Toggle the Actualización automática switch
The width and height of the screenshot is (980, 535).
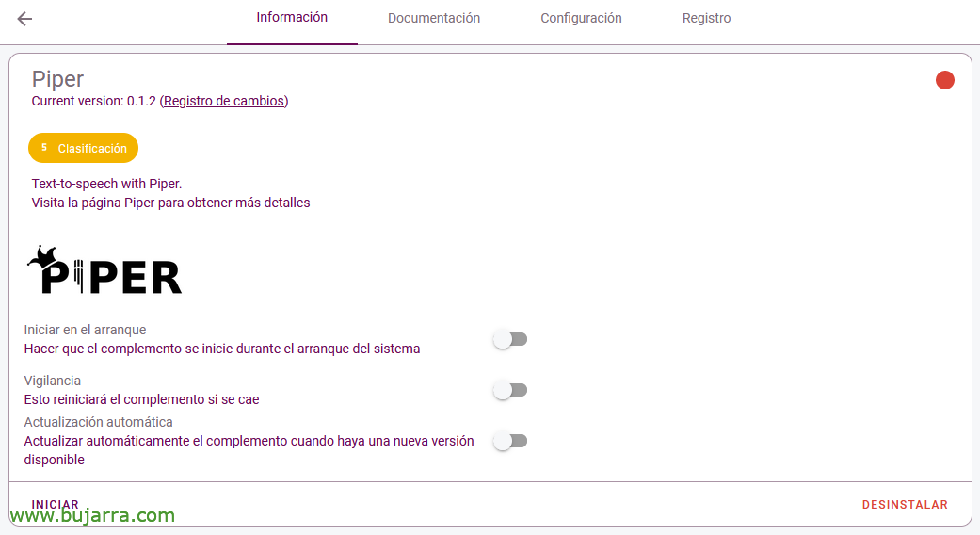(x=510, y=441)
